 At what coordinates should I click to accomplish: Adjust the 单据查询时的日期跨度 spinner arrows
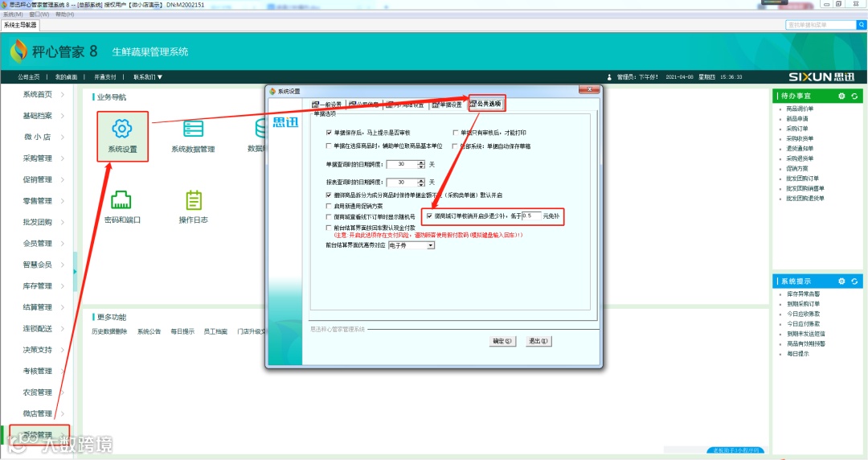click(421, 164)
